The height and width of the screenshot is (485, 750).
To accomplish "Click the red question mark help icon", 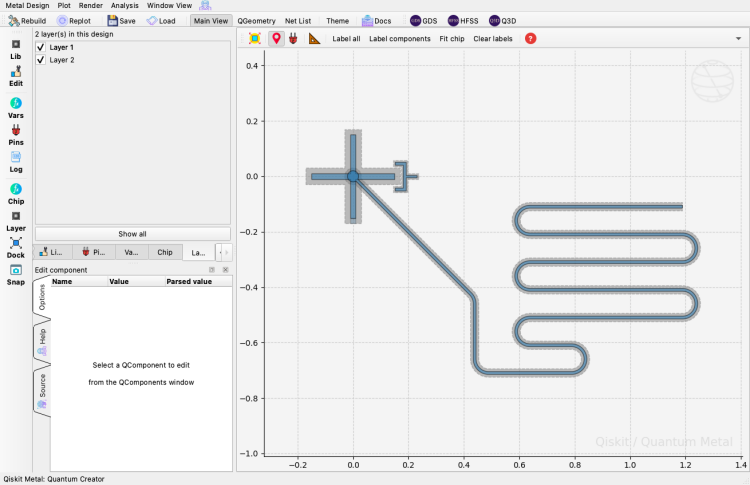I will pos(530,38).
